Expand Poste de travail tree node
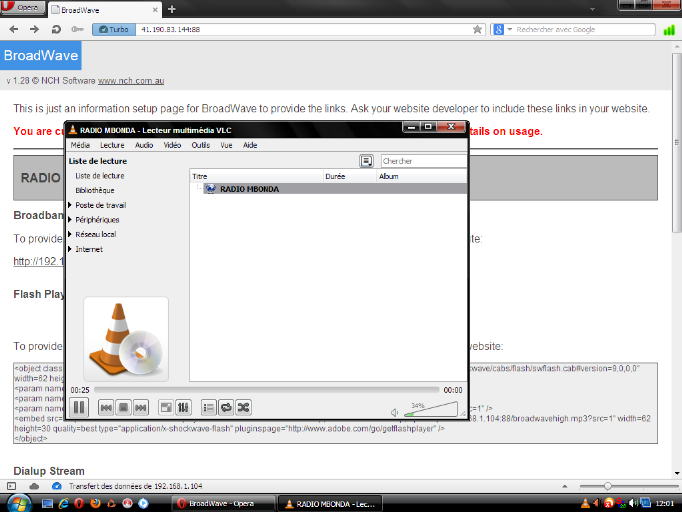Image resolution: width=682 pixels, height=512 pixels. (x=70, y=205)
